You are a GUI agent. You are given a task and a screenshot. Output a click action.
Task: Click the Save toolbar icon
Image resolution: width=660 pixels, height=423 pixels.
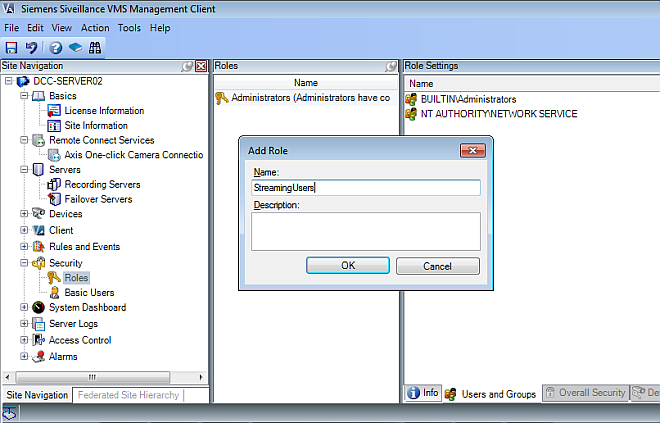pos(11,47)
